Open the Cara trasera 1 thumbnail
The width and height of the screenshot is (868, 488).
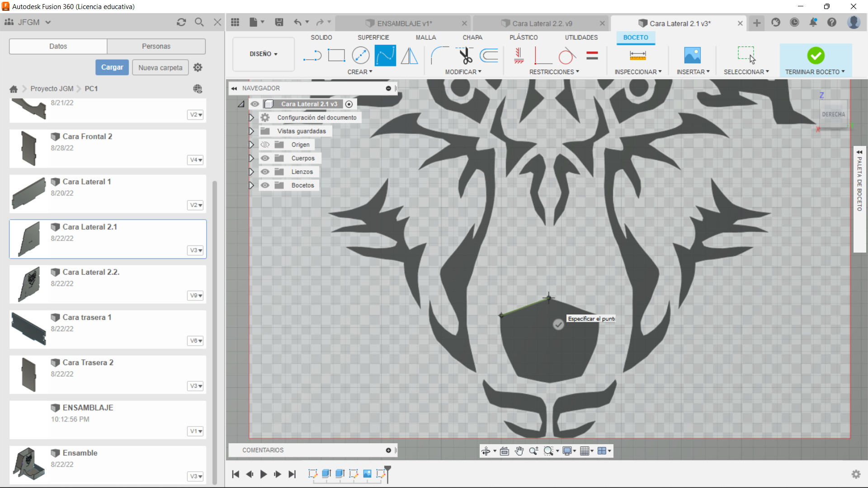[x=28, y=329]
